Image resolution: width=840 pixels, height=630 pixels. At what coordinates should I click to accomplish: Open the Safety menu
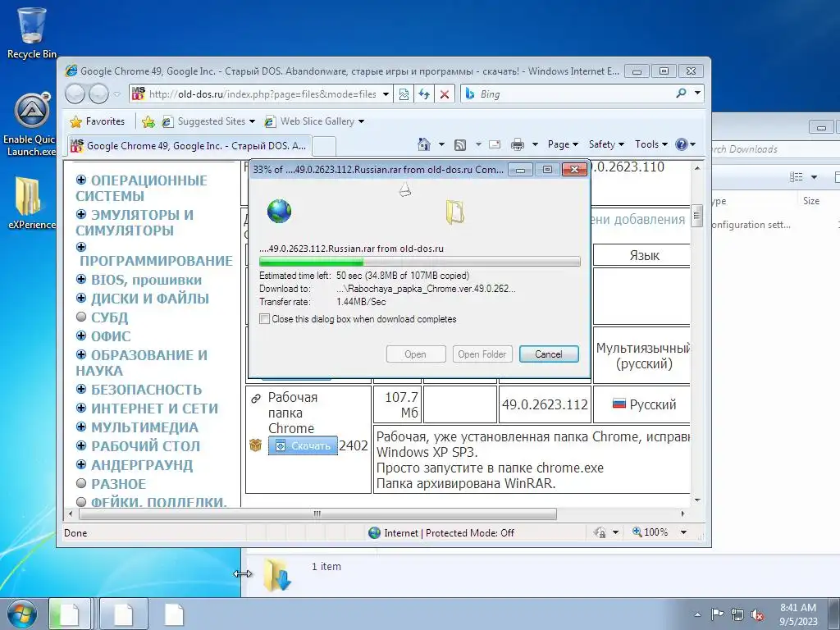[x=606, y=144]
